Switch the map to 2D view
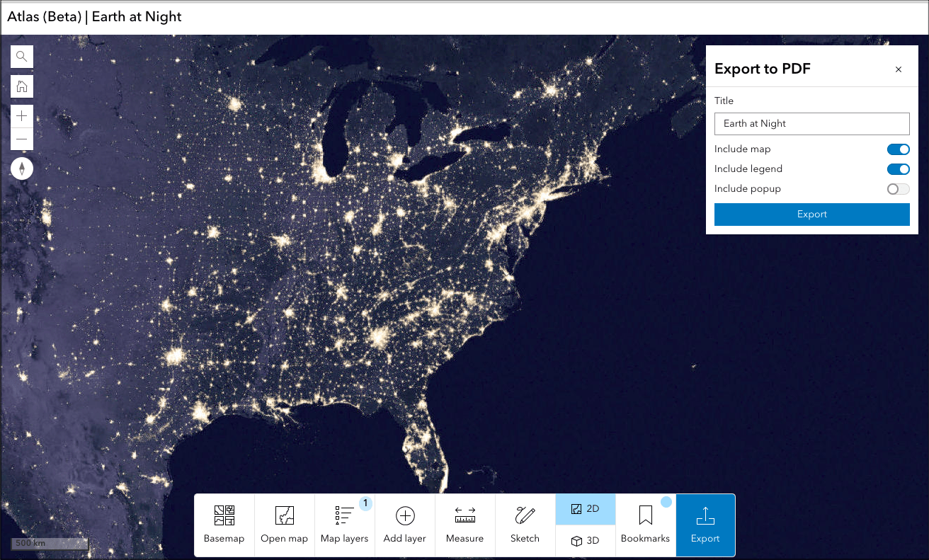The height and width of the screenshot is (560, 929). 586,509
